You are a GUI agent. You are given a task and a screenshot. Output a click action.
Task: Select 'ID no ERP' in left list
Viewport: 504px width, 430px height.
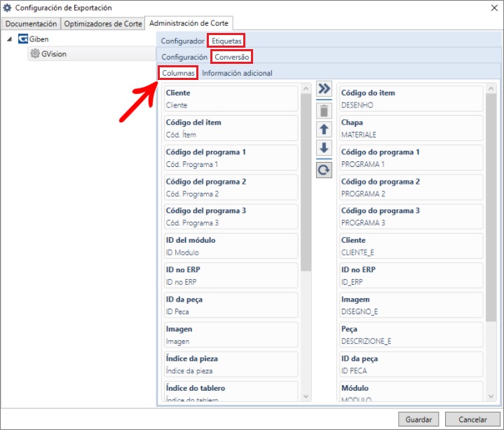pyautogui.click(x=231, y=276)
